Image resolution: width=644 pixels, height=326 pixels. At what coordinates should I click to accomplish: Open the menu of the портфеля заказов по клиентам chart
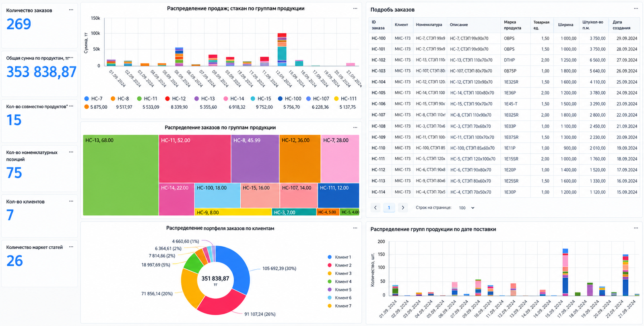pos(355,228)
